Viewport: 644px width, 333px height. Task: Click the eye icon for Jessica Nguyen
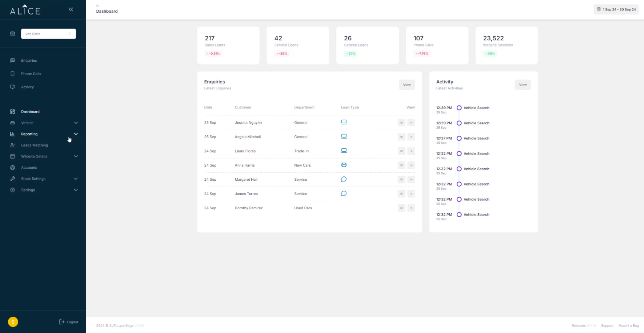401,123
